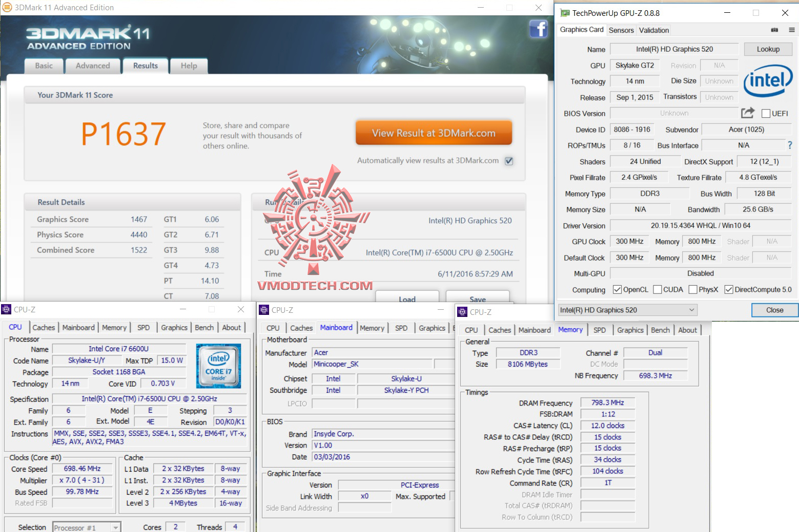Click the GPU-Z Name field
The width and height of the screenshot is (799, 532).
pos(674,49)
